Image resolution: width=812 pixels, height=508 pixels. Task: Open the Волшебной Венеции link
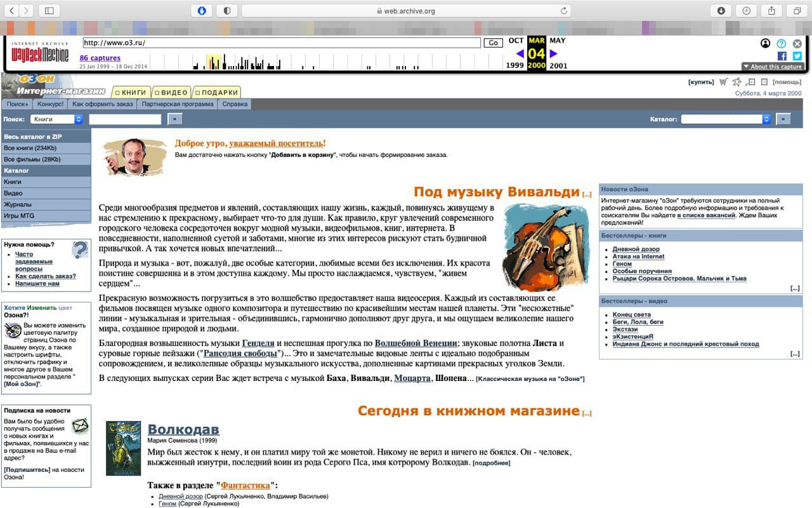click(x=416, y=344)
